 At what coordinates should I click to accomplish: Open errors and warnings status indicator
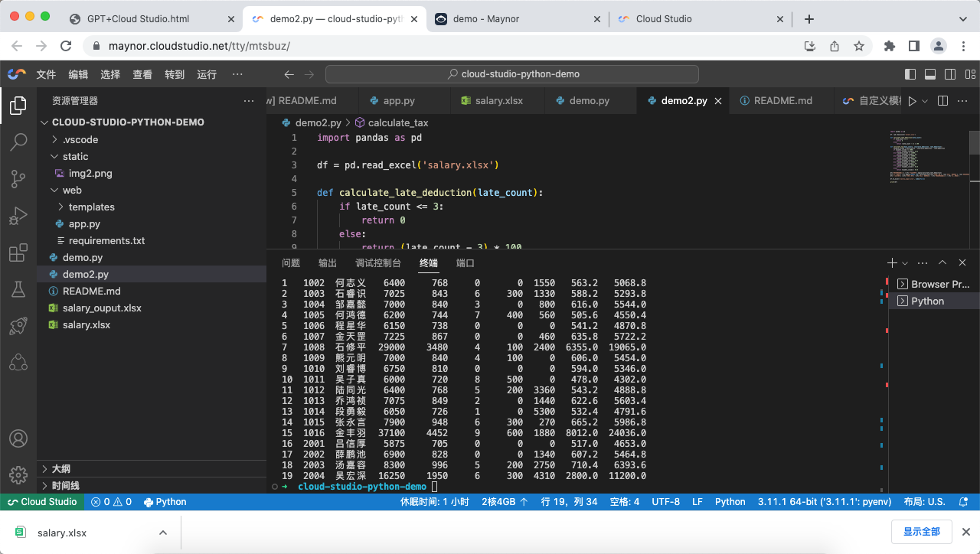(111, 502)
